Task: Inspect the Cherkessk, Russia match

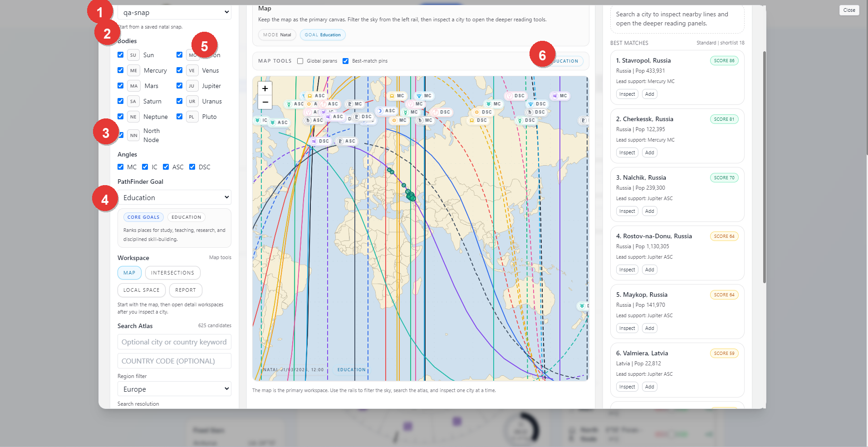Action: pyautogui.click(x=627, y=152)
